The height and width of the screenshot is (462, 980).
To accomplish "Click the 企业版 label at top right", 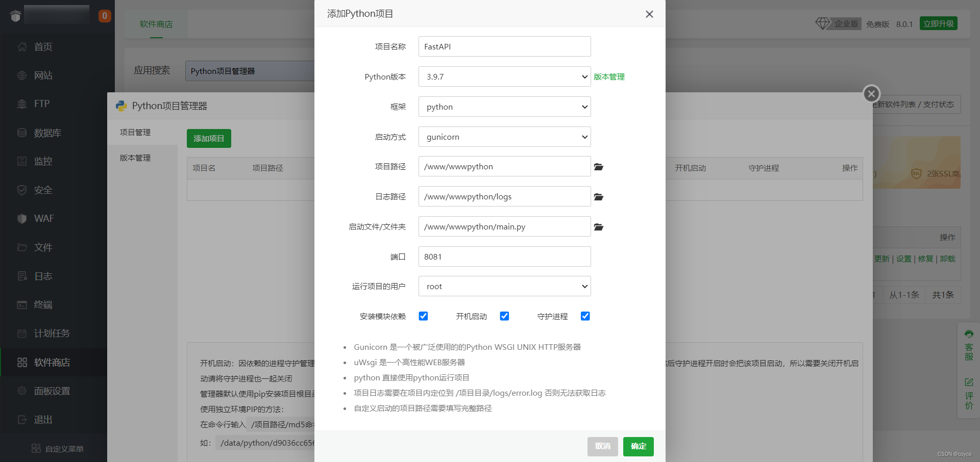I will point(846,23).
